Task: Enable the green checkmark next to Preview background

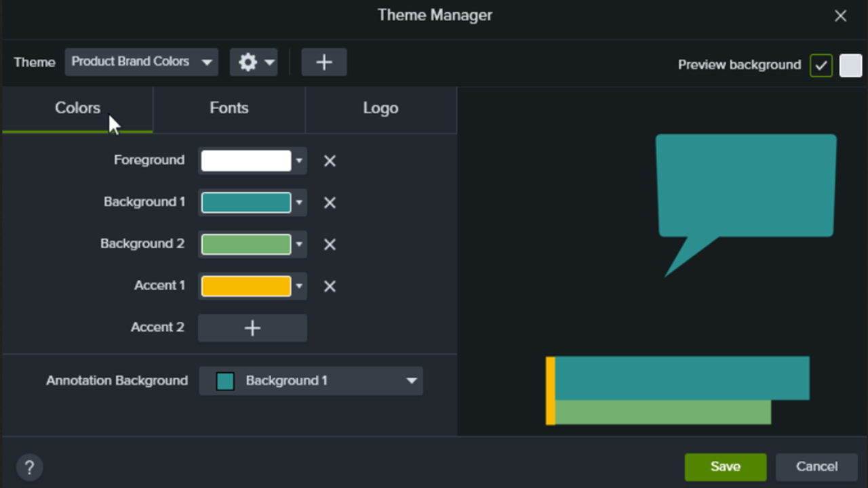Action: tap(821, 65)
